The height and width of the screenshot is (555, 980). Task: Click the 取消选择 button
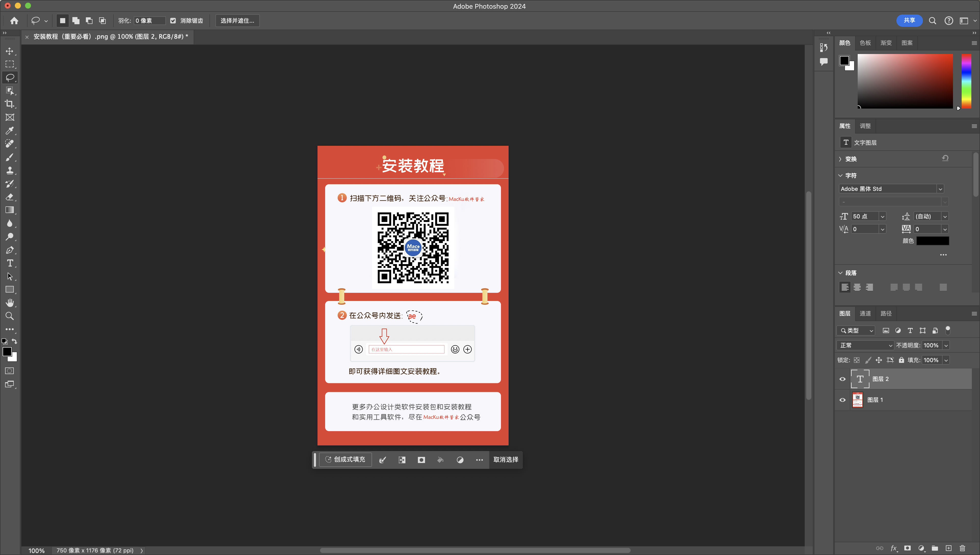(x=506, y=460)
